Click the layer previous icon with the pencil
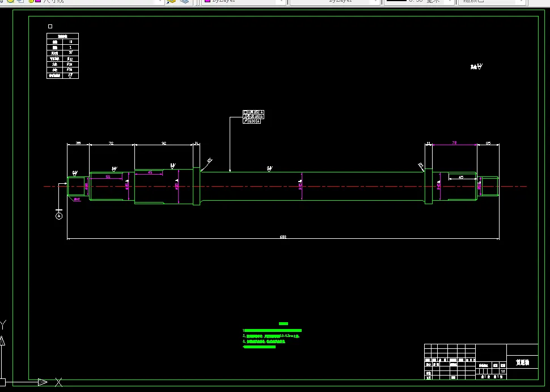Image resolution: width=550 pixels, height=392 pixels. (x=171, y=1)
